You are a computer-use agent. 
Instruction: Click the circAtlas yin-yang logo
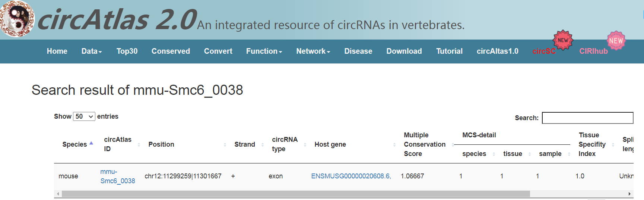(x=17, y=19)
